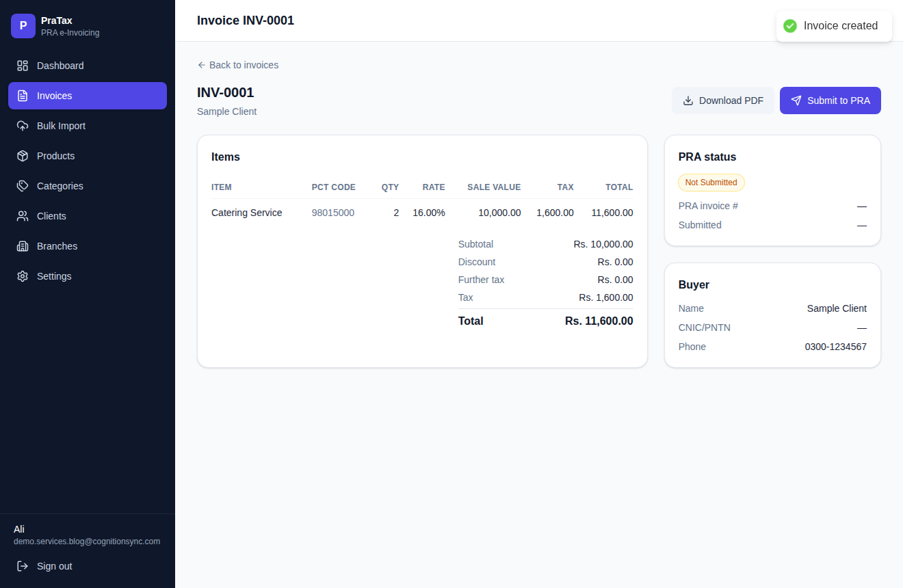Click the Rs. 11,600.00 total amount
The height and width of the screenshot is (588, 903).
[x=599, y=321]
